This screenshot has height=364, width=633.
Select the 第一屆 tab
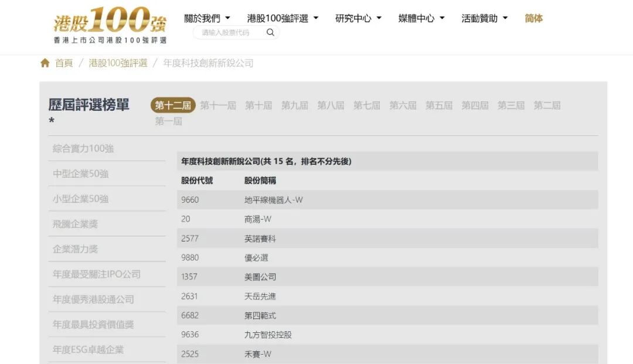(168, 121)
